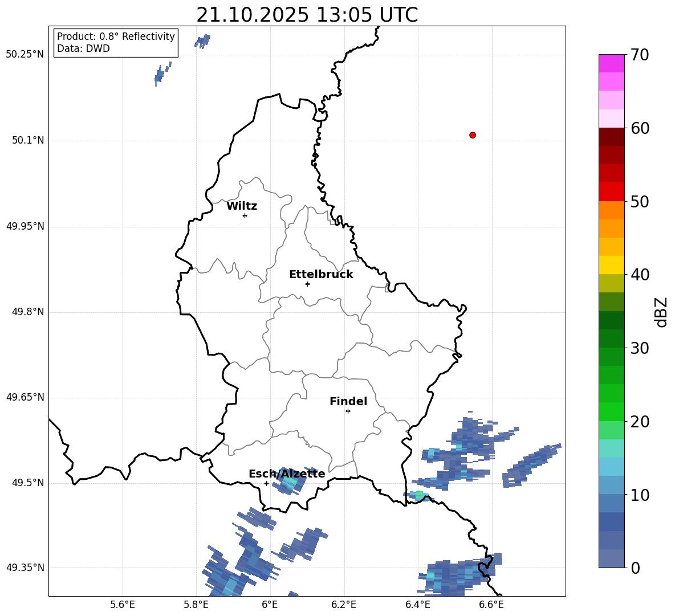Click the radar echo next to Esch/Alzette

[290, 482]
